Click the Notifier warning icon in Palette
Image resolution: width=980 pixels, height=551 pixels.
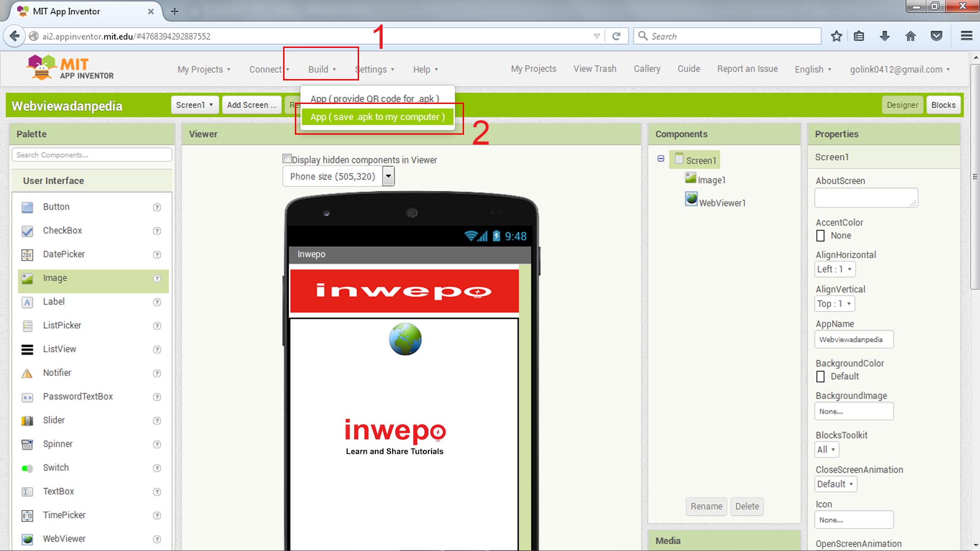pyautogui.click(x=27, y=373)
